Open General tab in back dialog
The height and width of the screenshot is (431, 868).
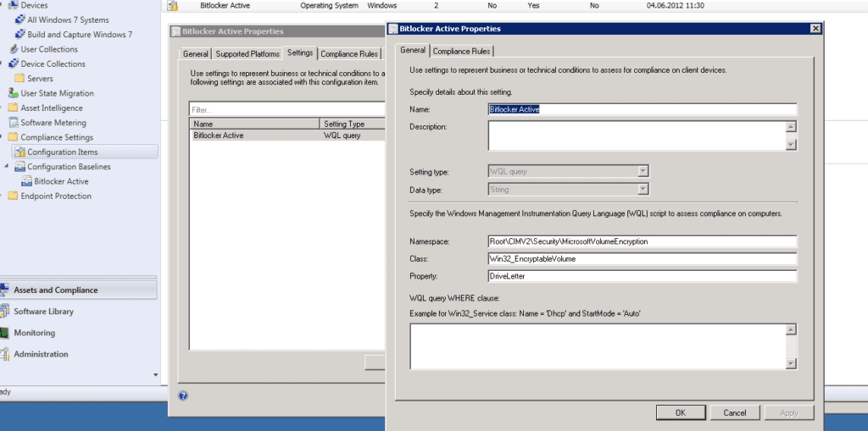tap(196, 53)
